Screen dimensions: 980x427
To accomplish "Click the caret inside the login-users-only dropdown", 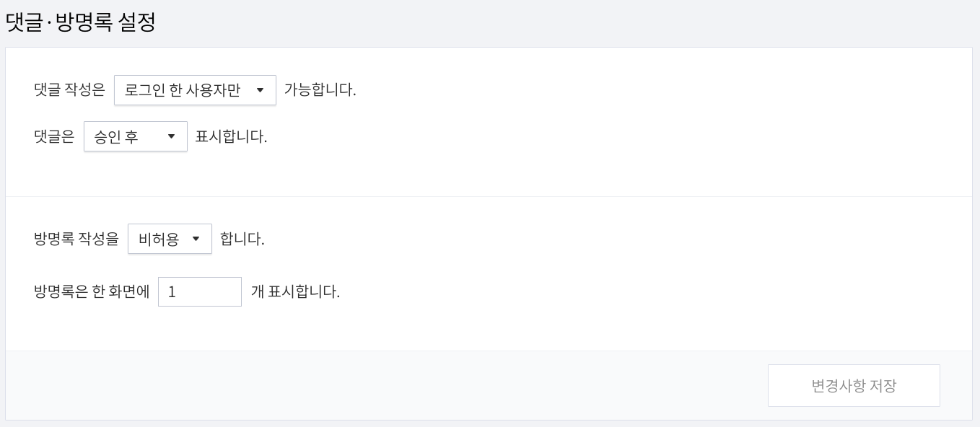I will [261, 90].
